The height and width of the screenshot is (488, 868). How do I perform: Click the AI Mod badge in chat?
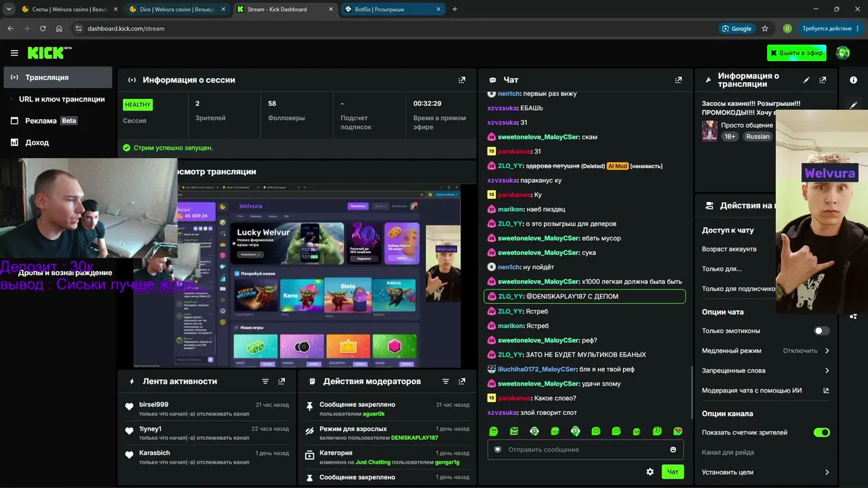pos(617,166)
